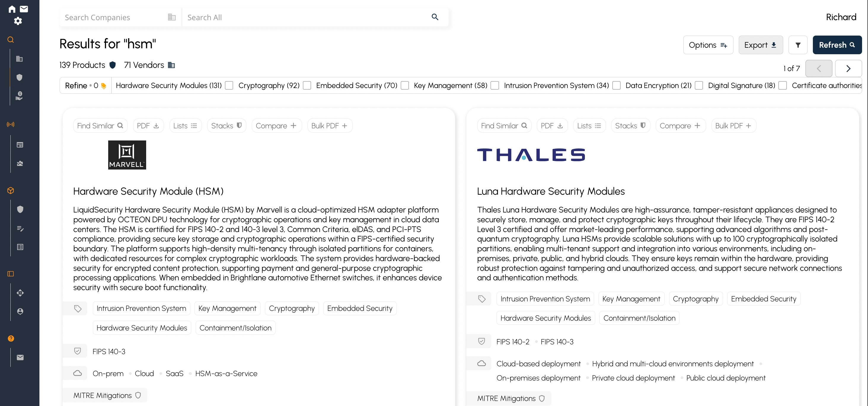Open settings gear in sidebar
The width and height of the screenshot is (868, 406).
tap(18, 21)
